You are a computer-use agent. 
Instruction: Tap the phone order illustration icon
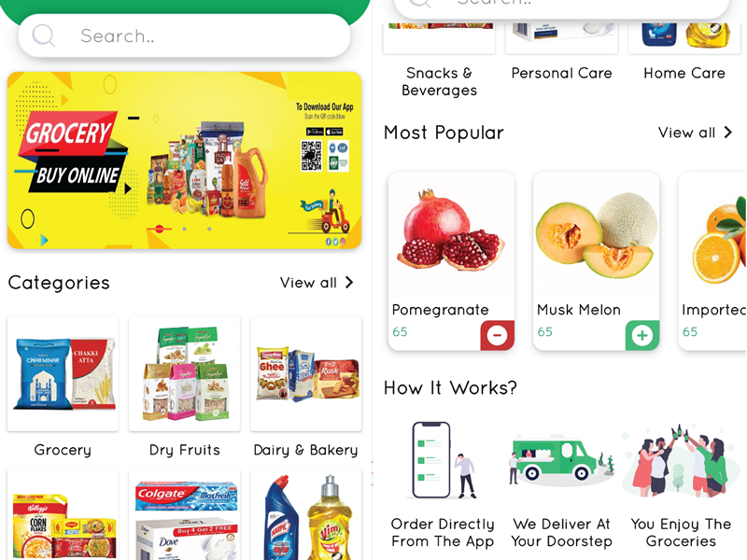[x=441, y=460]
